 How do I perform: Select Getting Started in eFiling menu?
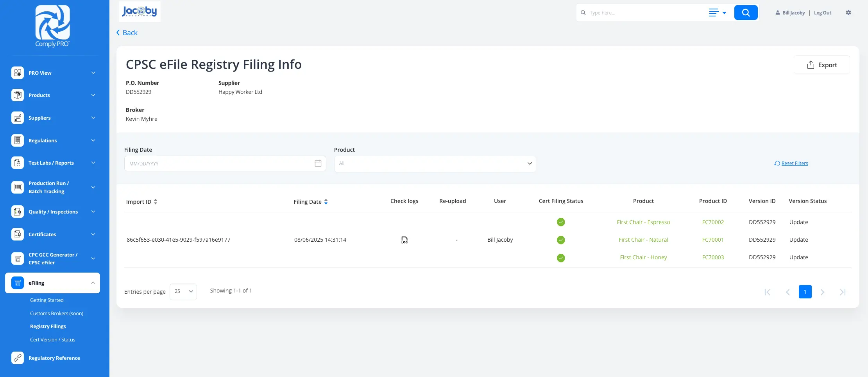(47, 300)
